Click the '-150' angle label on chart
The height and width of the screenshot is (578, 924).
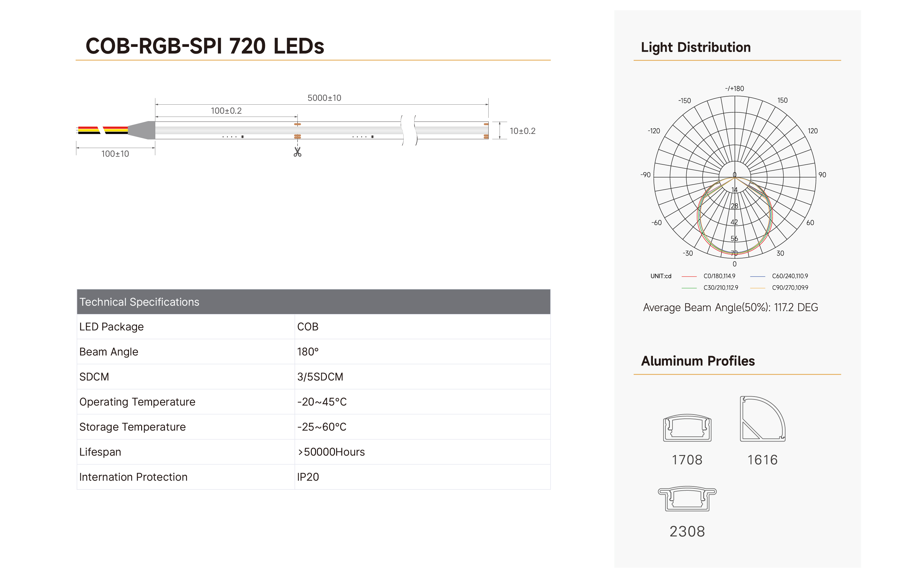[x=684, y=101]
